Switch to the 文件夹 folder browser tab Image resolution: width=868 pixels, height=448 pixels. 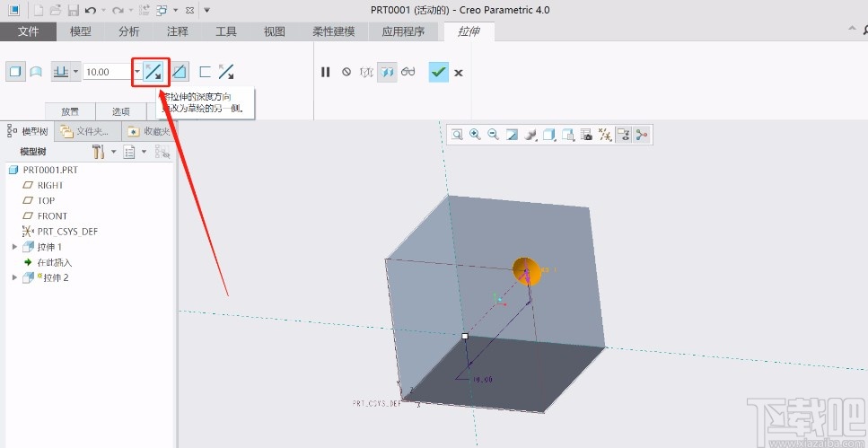click(x=89, y=131)
